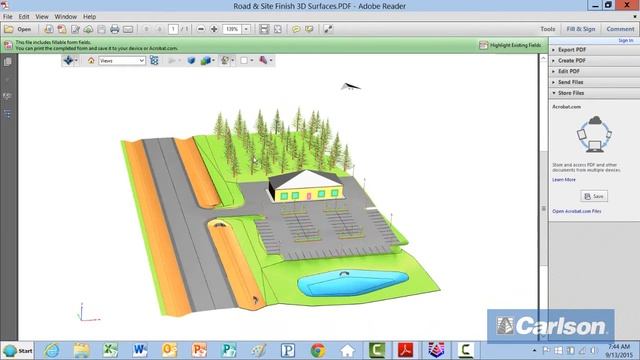The image size is (640, 360).
Task: Open Excel from the taskbar
Action: point(110,351)
